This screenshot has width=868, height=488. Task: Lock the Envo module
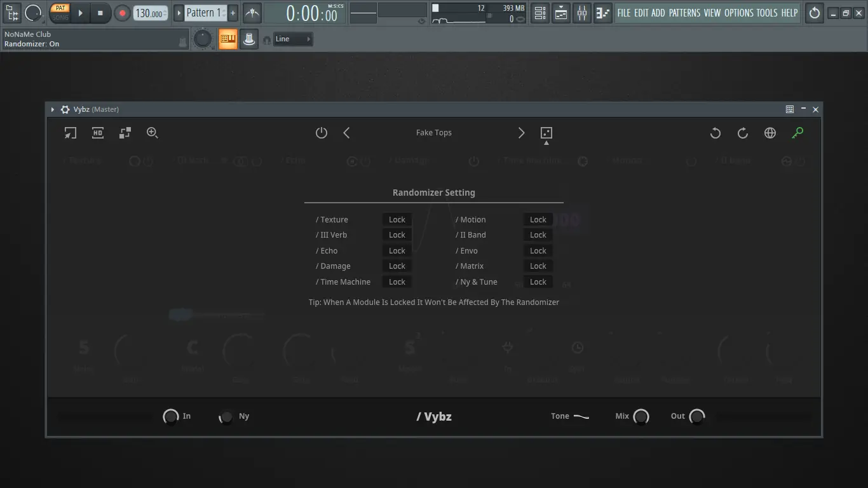(x=538, y=251)
